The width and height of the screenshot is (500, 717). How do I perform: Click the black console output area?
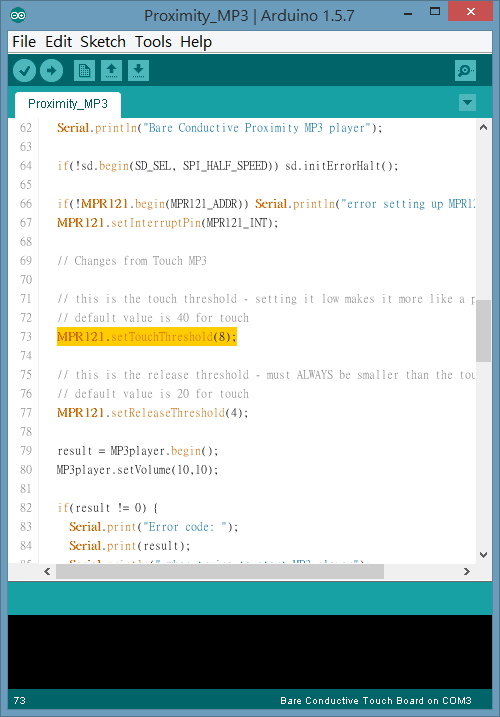250,652
